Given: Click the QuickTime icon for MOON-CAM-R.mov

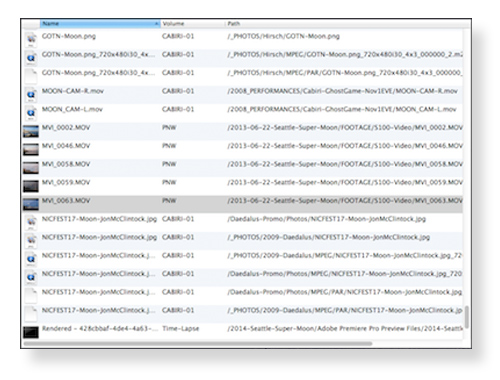Looking at the screenshot, I should [x=31, y=94].
